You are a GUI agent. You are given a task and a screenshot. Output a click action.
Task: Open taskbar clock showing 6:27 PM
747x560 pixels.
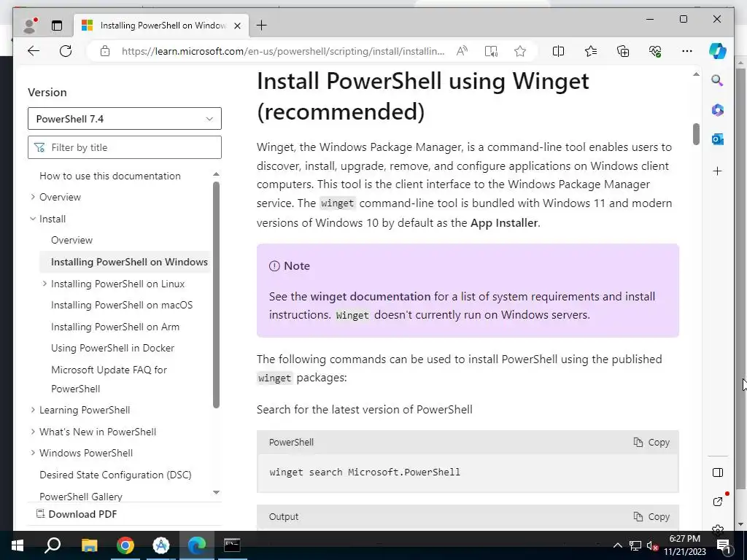685,545
